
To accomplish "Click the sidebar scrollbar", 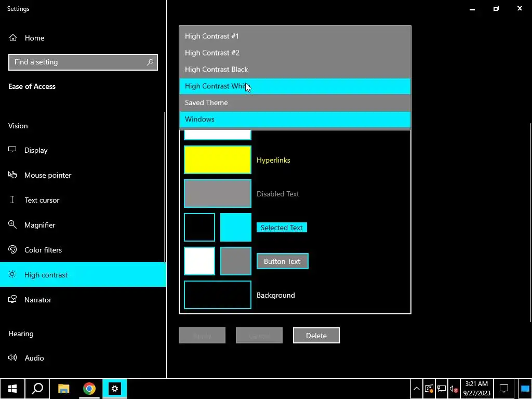I will click(x=165, y=187).
